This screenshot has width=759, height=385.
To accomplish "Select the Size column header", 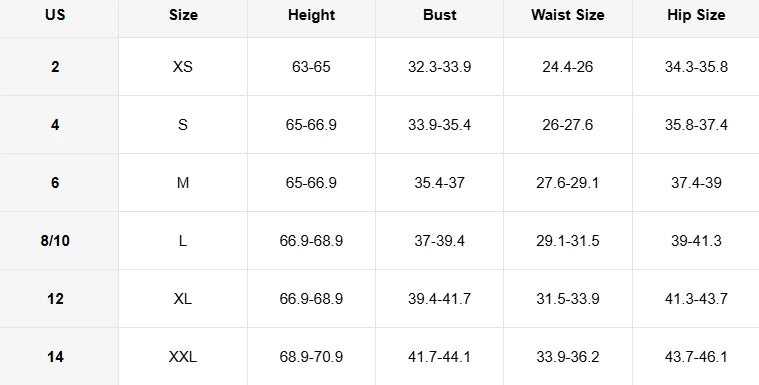I will click(x=183, y=15).
